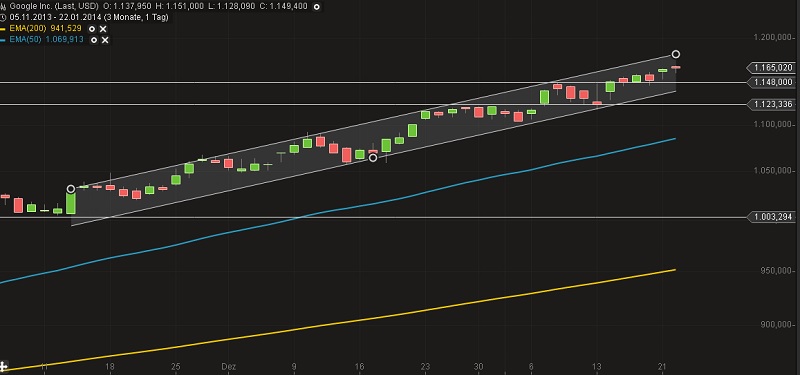This screenshot has height=375, width=800.
Task: Click the Google Inc. (Last, USD) title
Action: [x=54, y=7]
